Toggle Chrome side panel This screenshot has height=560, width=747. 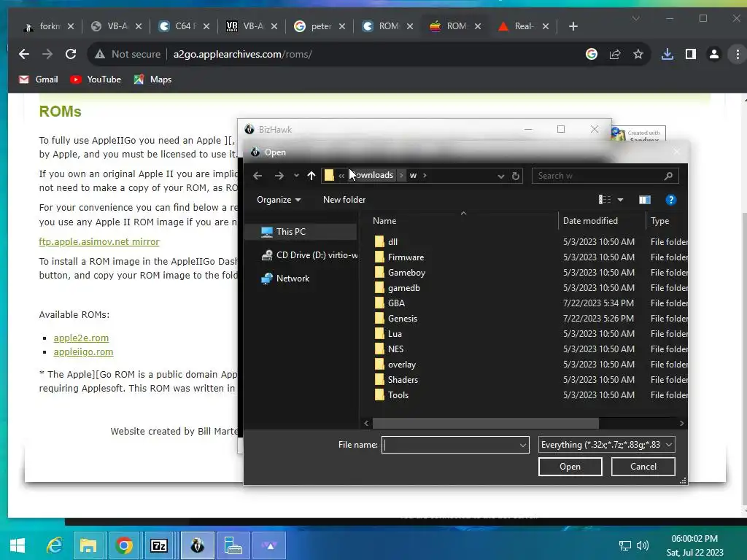(x=690, y=54)
